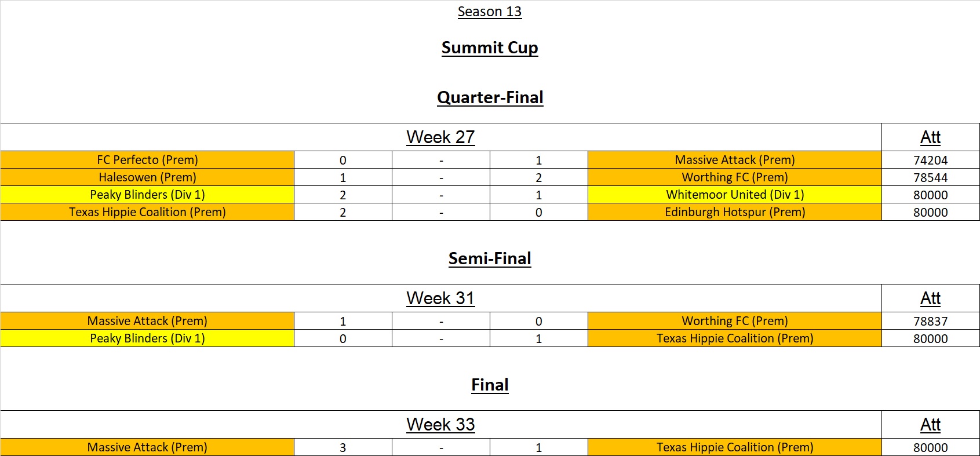Select the Semi-Final heading
980x456 pixels.
coord(490,258)
